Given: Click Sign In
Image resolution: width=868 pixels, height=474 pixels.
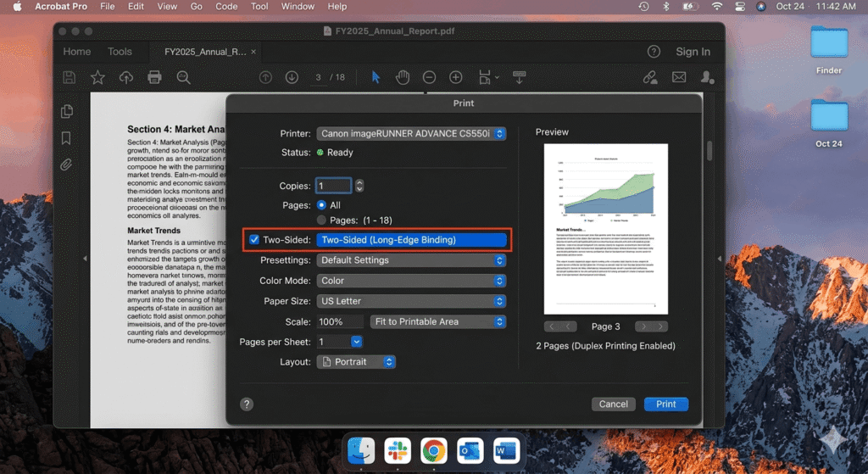Looking at the screenshot, I should (x=693, y=52).
